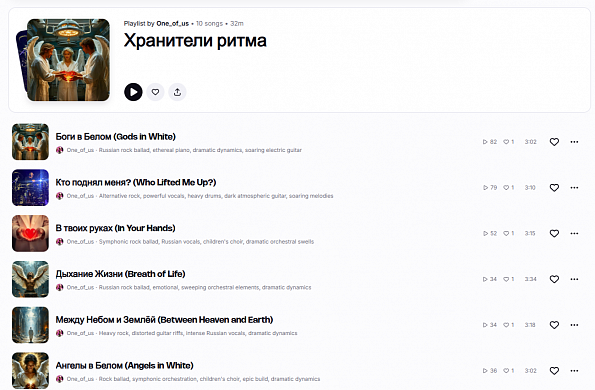595x390 pixels.
Task: Open more options for Между Небом и Землёй
Action: pos(574,325)
